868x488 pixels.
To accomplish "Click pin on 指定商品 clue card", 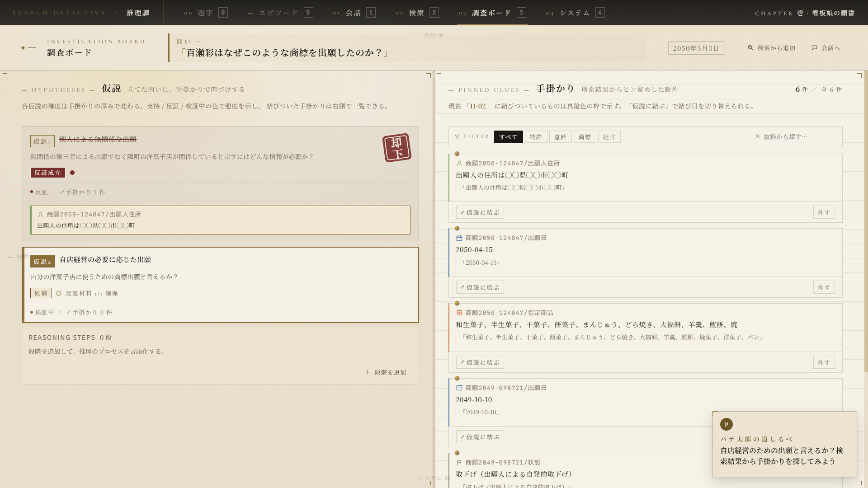I will click(457, 303).
